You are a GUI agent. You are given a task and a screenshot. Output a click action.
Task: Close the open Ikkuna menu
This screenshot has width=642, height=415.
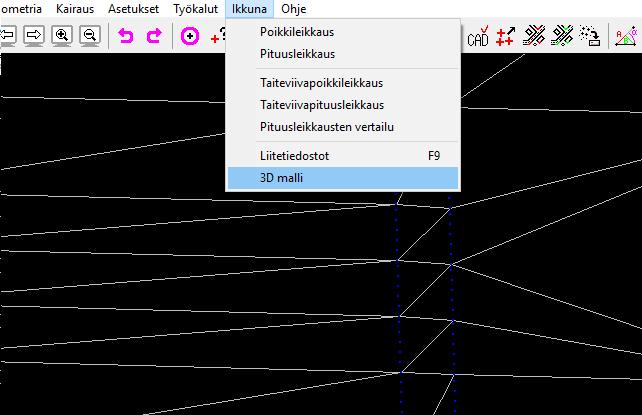(249, 9)
